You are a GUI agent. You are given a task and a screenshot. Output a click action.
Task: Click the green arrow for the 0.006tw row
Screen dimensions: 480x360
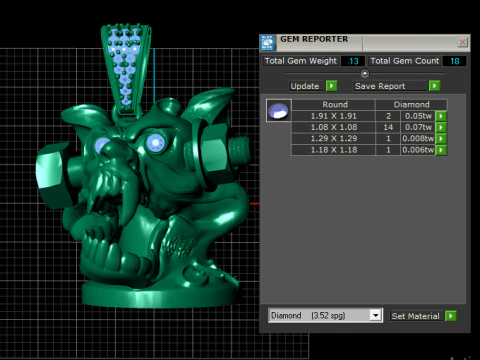point(441,150)
